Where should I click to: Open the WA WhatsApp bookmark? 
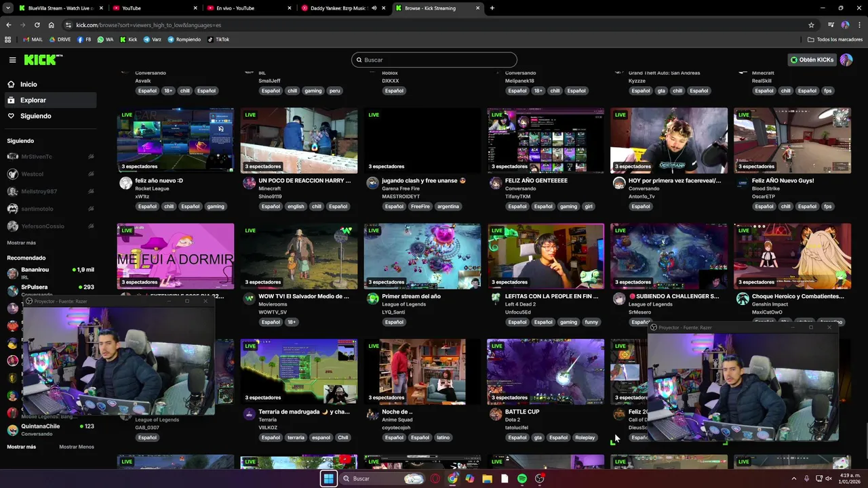[x=106, y=39]
